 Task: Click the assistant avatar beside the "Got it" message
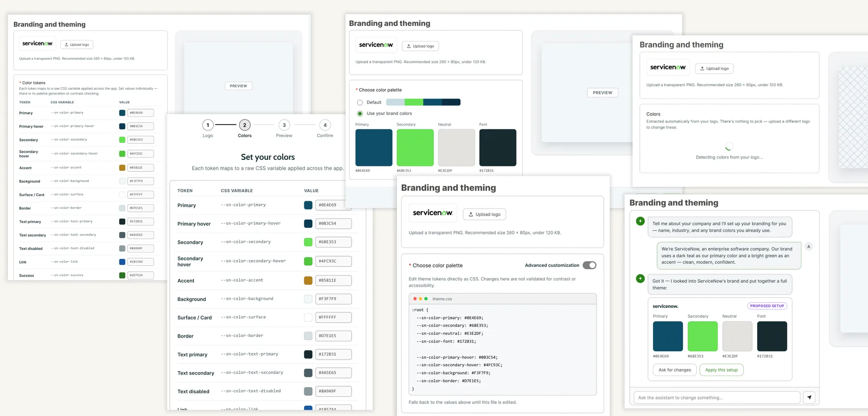point(640,278)
